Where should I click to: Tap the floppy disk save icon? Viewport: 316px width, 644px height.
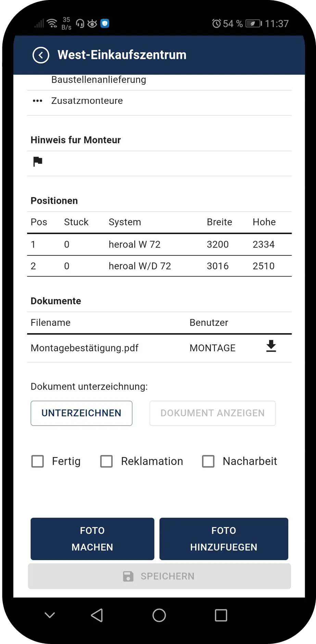(x=128, y=576)
